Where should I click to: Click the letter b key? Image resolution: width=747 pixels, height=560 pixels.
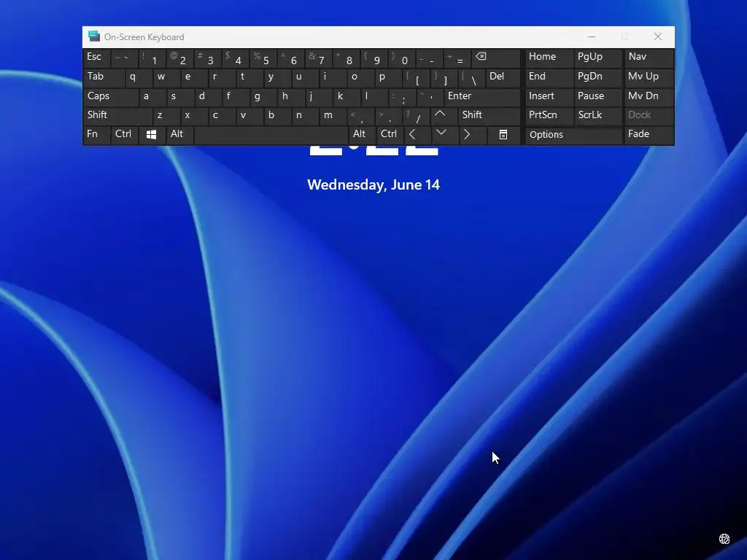[277, 116]
